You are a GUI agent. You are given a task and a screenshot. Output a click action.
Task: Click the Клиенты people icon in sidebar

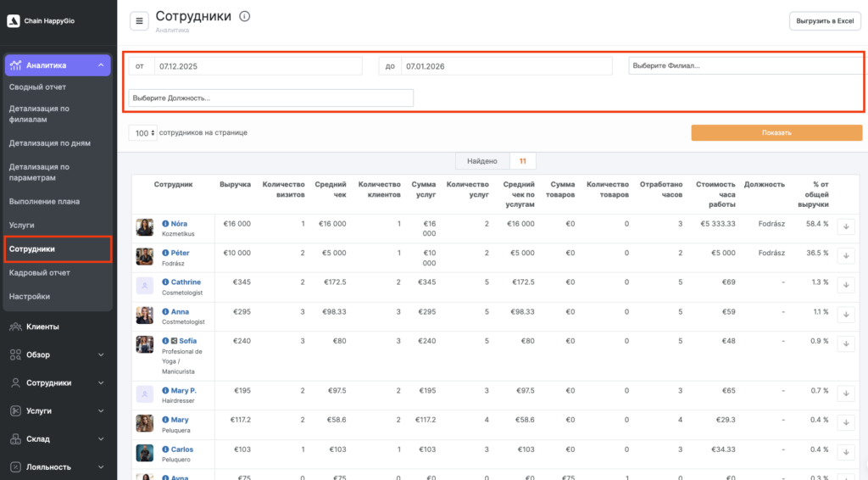(15, 327)
